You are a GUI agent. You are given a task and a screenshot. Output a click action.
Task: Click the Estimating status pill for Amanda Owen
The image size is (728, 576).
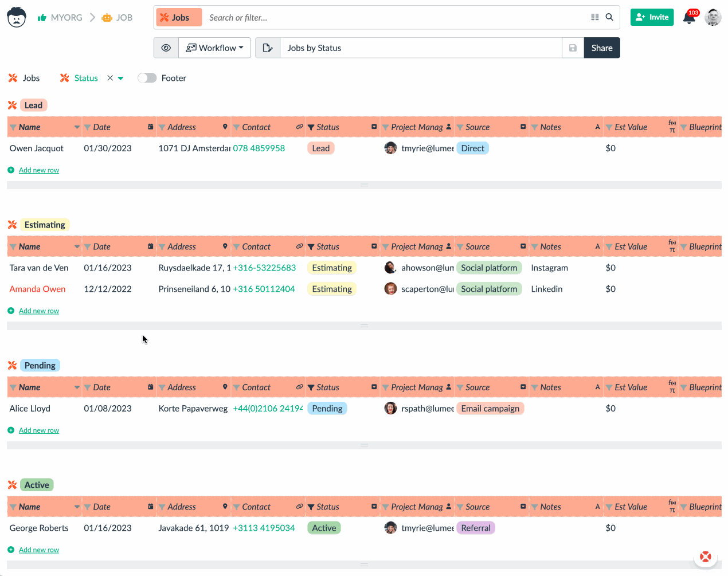(331, 289)
